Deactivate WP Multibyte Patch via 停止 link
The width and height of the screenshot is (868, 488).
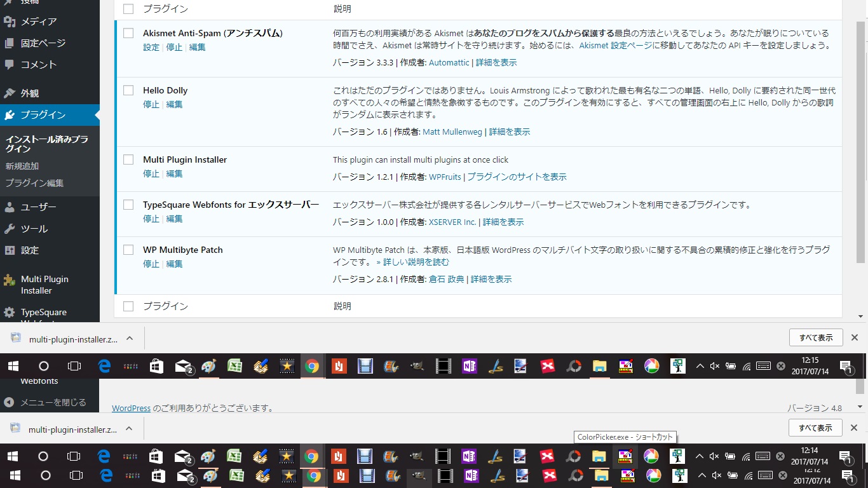[x=151, y=264]
